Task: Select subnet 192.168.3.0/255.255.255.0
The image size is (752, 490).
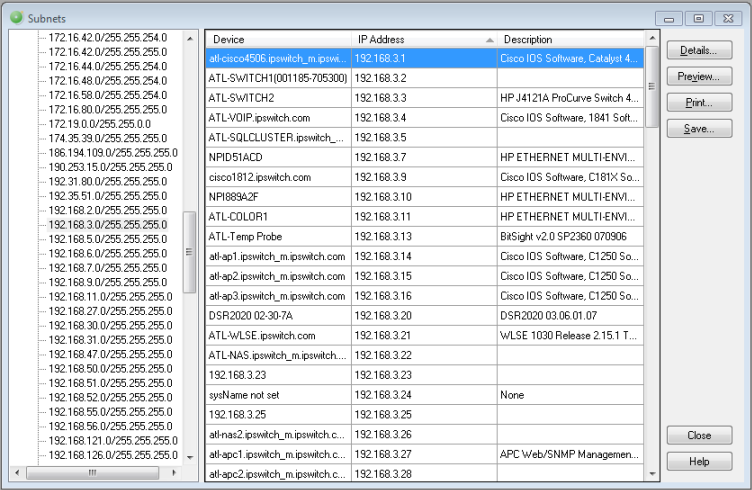Action: click(x=107, y=224)
